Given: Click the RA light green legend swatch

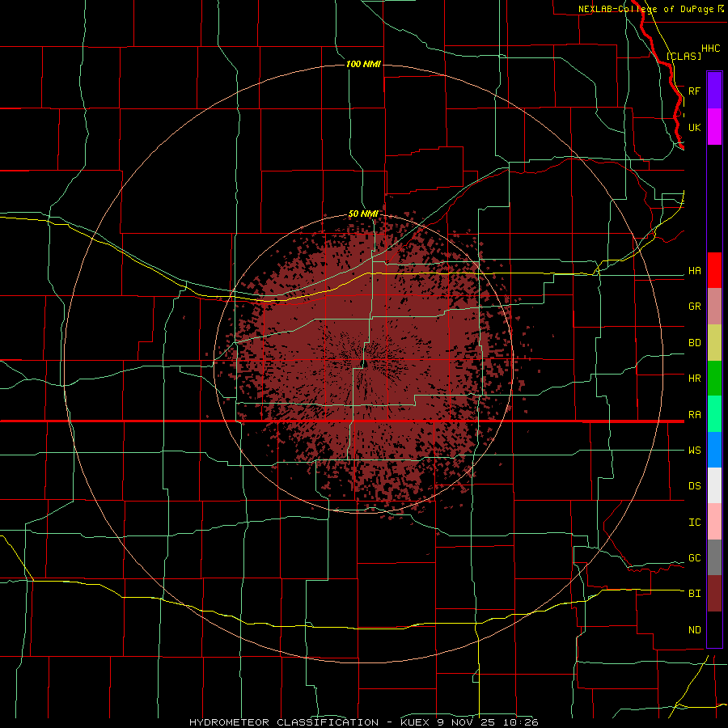Looking at the screenshot, I should (x=714, y=414).
